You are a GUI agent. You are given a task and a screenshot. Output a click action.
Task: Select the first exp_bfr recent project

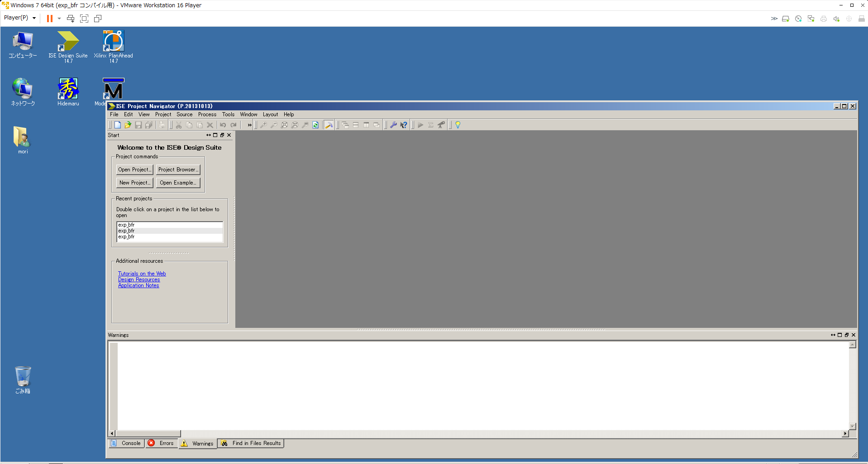coord(170,225)
